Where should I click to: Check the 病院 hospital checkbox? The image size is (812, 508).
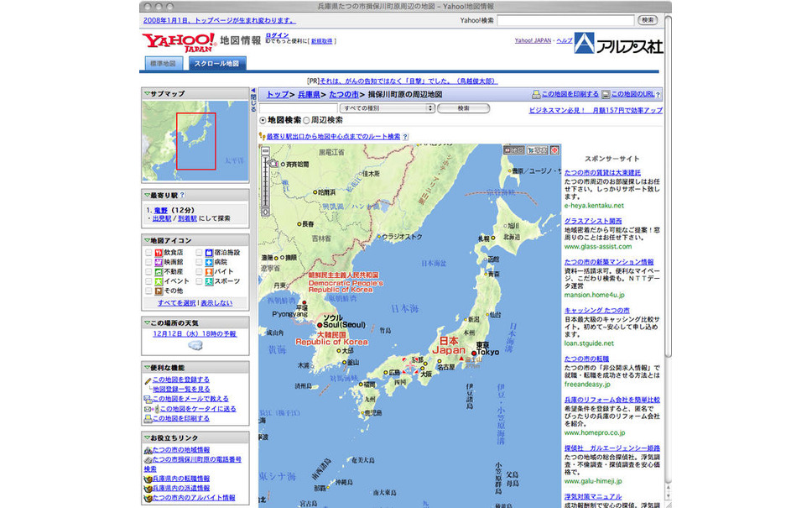point(200,262)
